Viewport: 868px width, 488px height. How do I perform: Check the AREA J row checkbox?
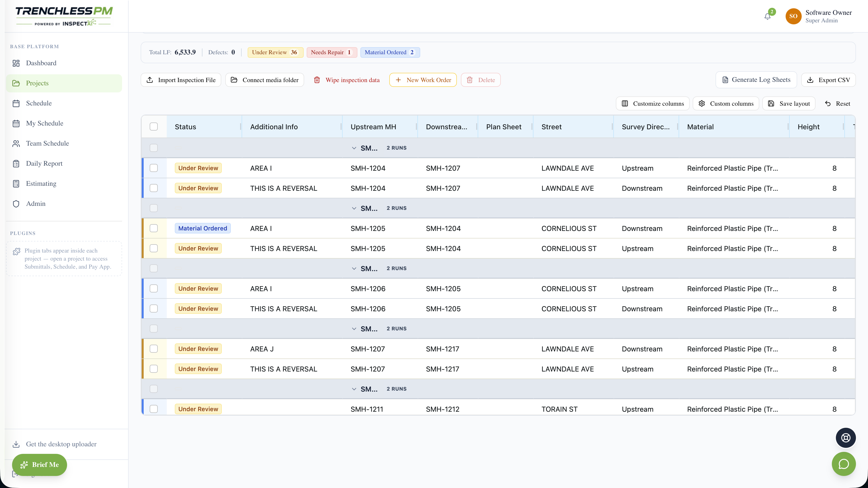pyautogui.click(x=154, y=349)
